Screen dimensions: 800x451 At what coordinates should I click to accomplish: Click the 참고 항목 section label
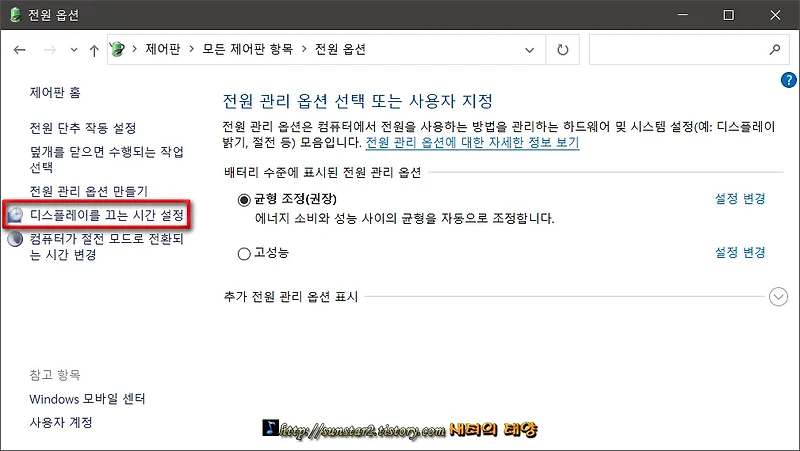click(x=55, y=375)
